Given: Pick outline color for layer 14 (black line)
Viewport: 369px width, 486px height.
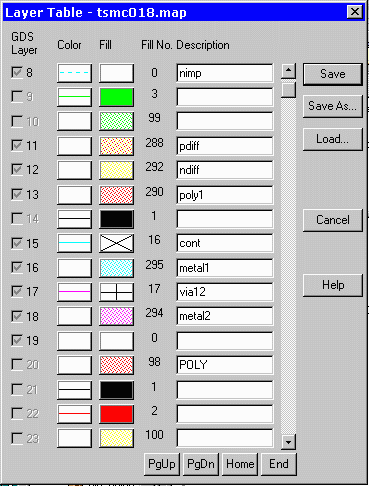Looking at the screenshot, I should click(74, 219).
